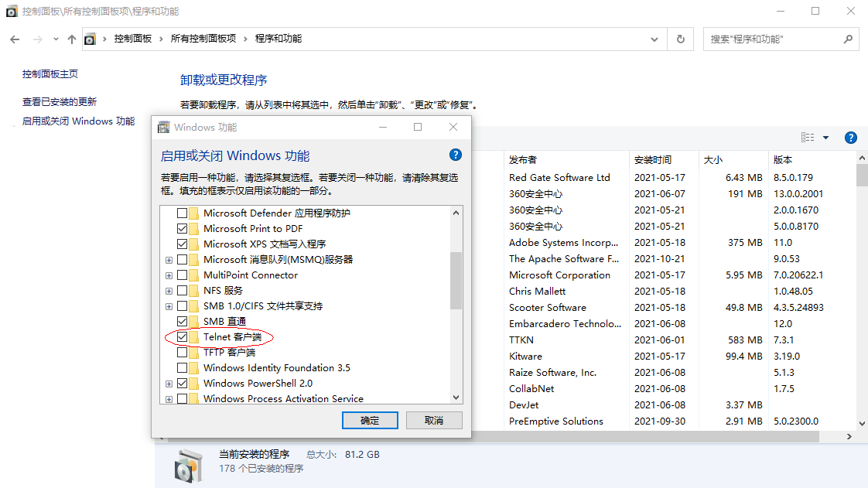Open the change-view icon on the toolbar
The height and width of the screenshot is (488, 868).
[x=809, y=137]
